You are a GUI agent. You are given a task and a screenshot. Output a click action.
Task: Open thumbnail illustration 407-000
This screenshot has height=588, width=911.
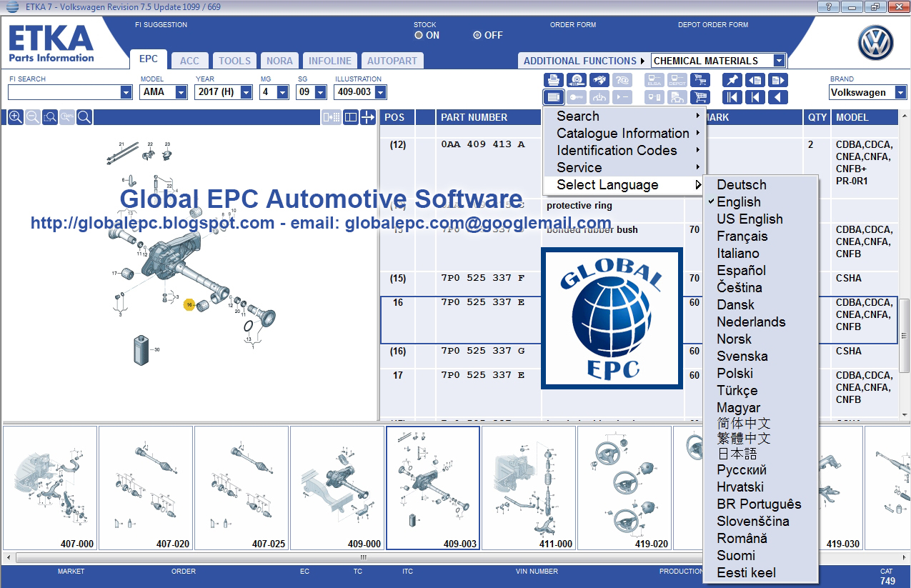tap(50, 488)
